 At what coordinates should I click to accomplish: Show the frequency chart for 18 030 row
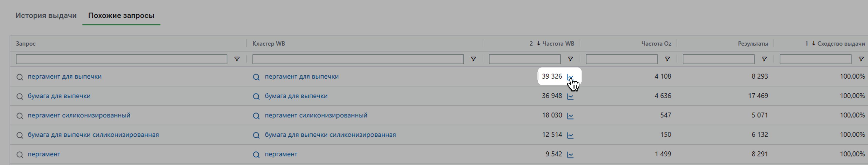point(570,116)
